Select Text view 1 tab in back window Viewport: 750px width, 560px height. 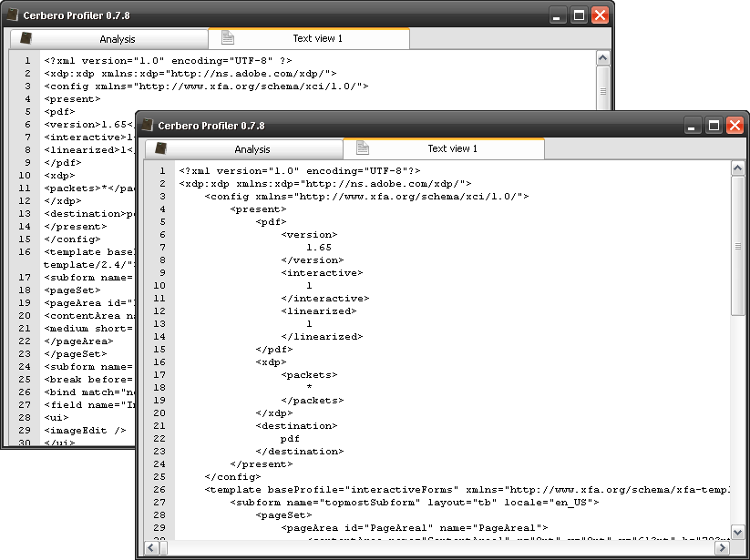(309, 38)
